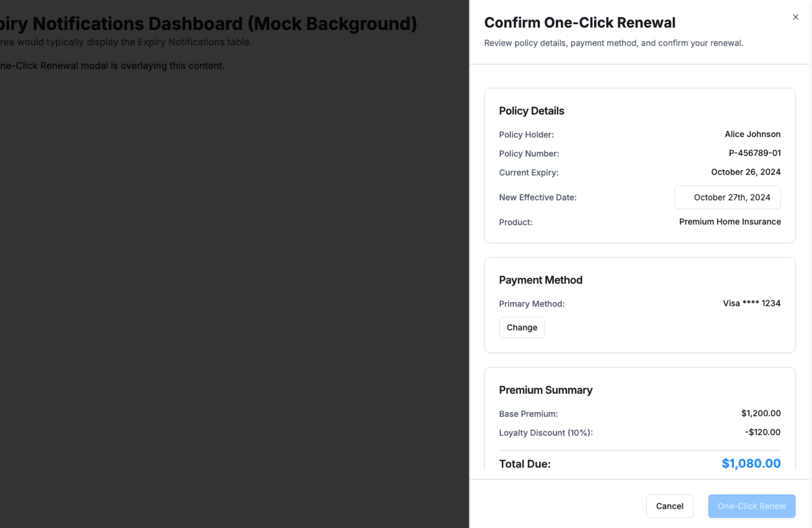The height and width of the screenshot is (528, 812).
Task: Open the New Effective Date picker
Action: coord(727,197)
